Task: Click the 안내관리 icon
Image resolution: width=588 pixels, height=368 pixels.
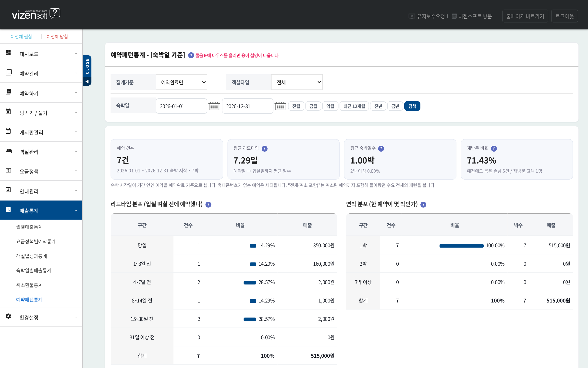Action: pos(8,190)
